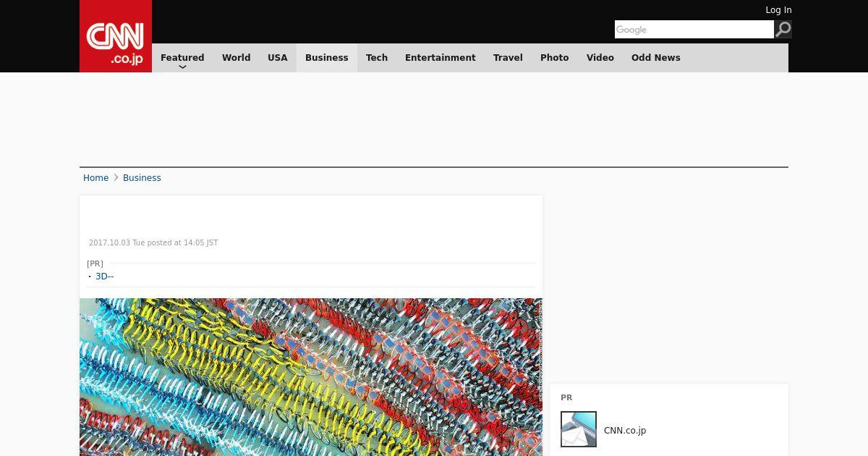Click the Log In link
This screenshot has width=868, height=456.
click(x=778, y=10)
